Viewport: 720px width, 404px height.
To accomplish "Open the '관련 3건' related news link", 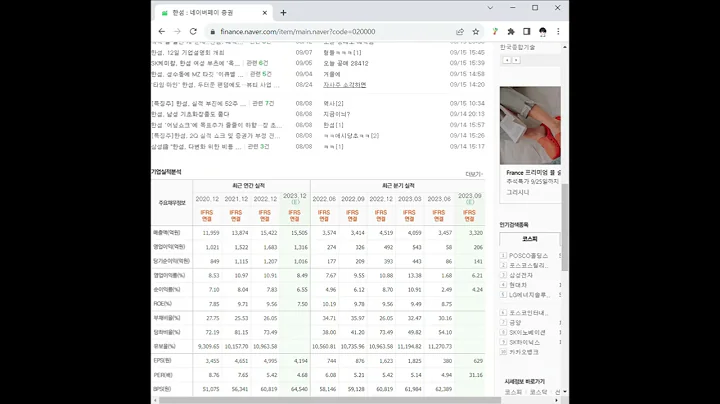I will pos(258,147).
